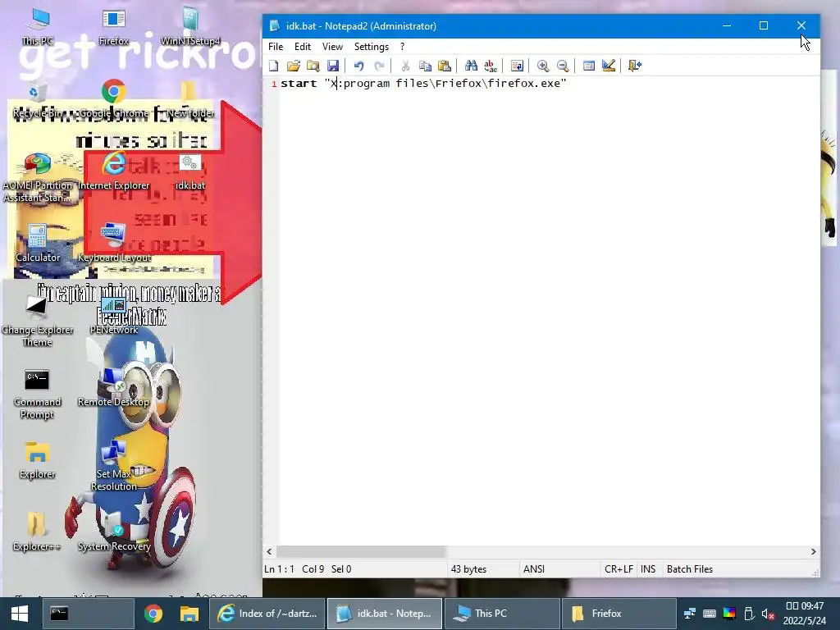Open File Explorer from the taskbar
This screenshot has width=840, height=630.
click(x=189, y=614)
